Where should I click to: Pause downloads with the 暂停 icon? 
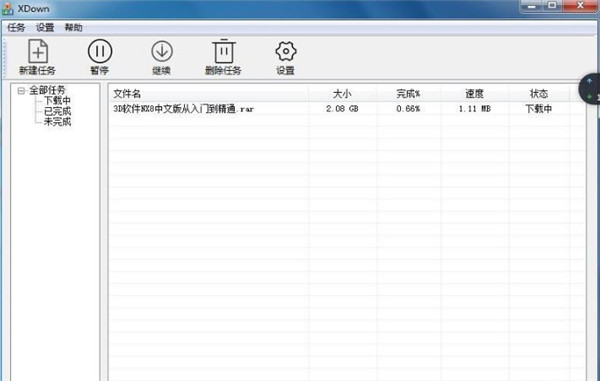coord(100,51)
